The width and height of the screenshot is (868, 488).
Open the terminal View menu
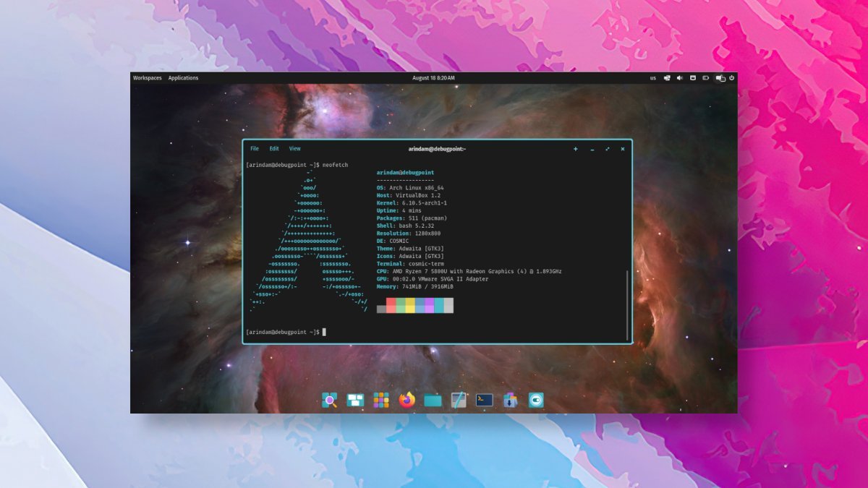pyautogui.click(x=295, y=149)
